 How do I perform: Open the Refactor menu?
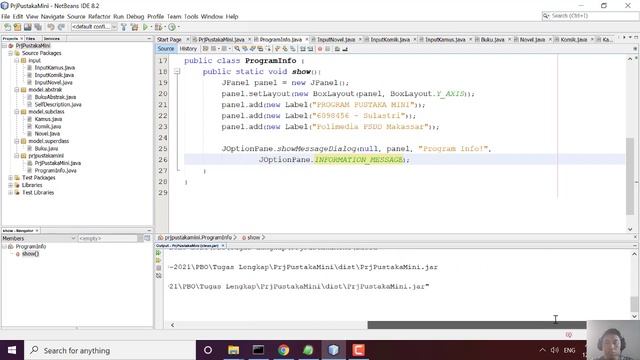tap(99, 16)
